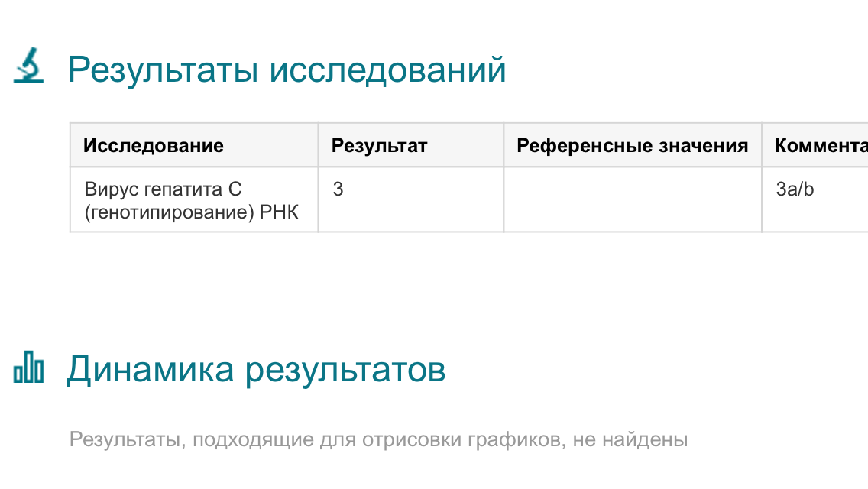Click the "РНК" text in the test name
The image size is (868, 489).
pos(279,213)
